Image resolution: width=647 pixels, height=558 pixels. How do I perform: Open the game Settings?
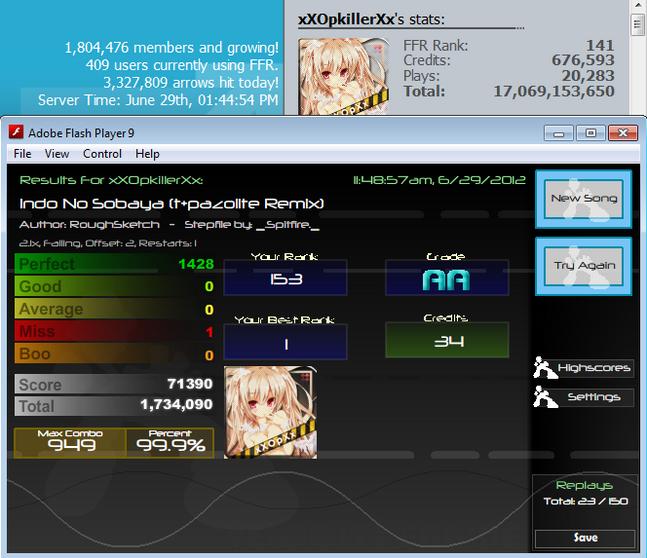[x=594, y=397]
